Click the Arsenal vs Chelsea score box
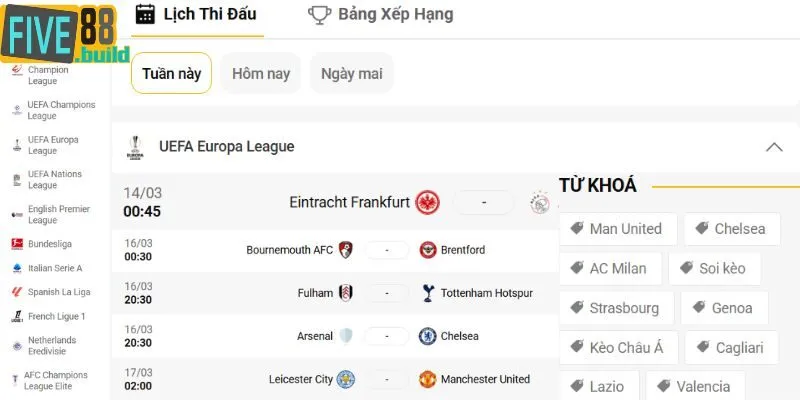The width and height of the screenshot is (800, 400). [387, 336]
